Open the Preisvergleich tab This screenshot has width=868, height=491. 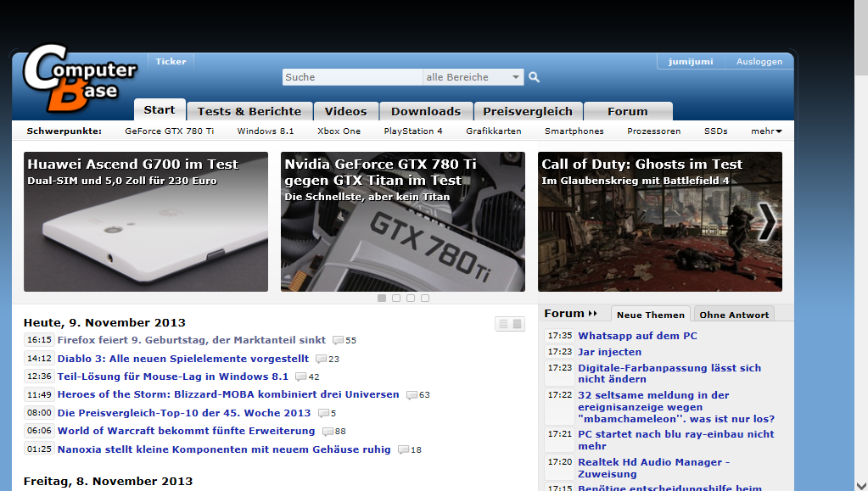click(528, 111)
